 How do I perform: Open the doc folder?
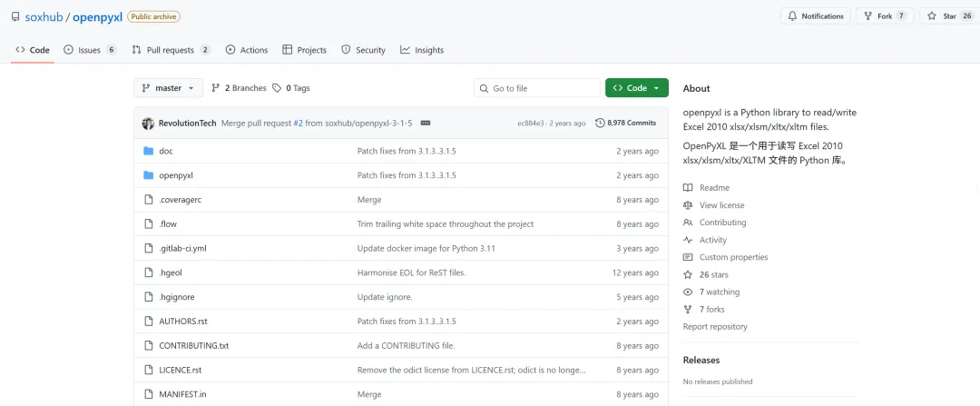point(166,151)
